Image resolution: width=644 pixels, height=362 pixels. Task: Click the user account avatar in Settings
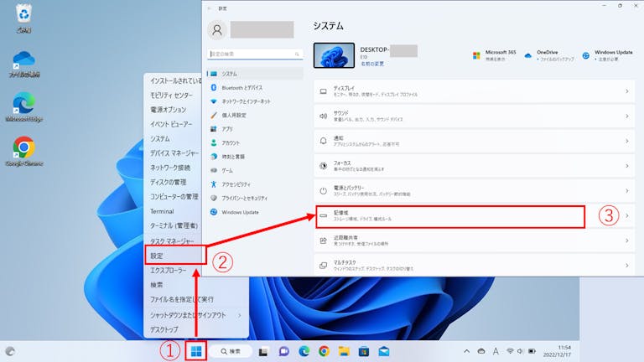[x=217, y=30]
